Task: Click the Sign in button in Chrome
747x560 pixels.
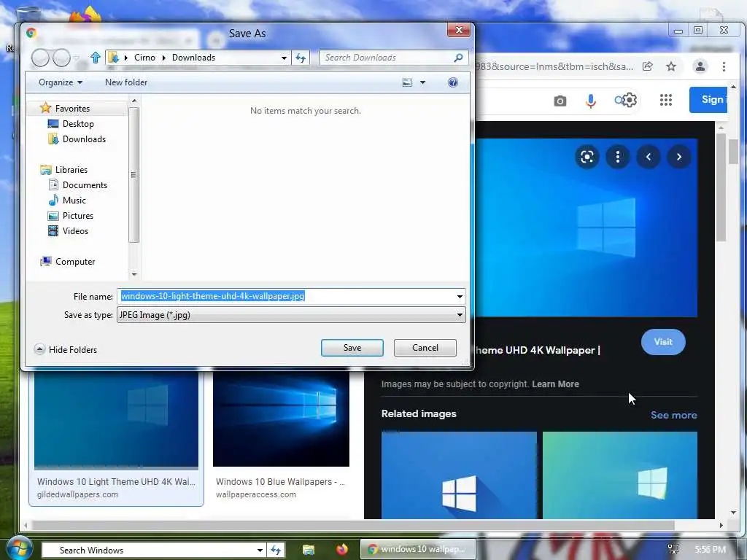Action: tap(708, 99)
